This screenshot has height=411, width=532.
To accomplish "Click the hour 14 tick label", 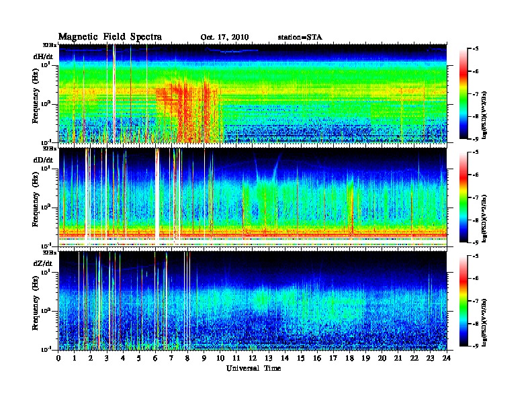I will (285, 359).
